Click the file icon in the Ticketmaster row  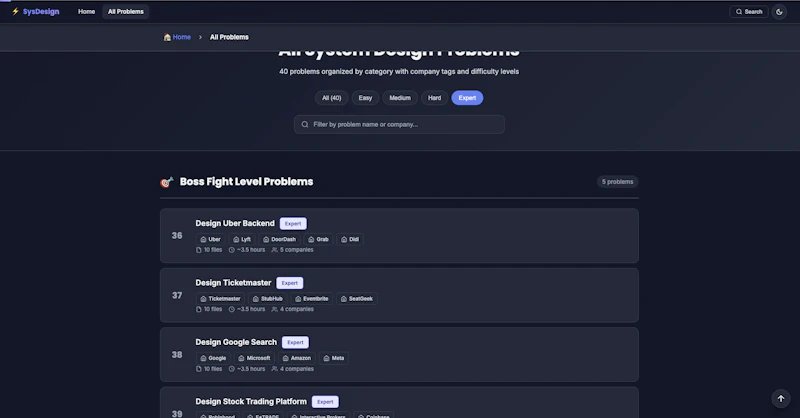(x=199, y=309)
